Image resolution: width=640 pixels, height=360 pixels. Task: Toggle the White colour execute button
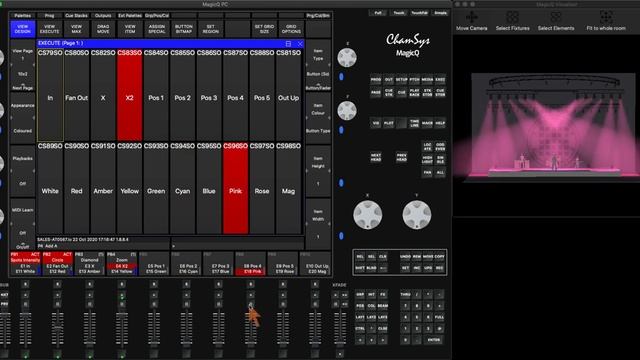[x=50, y=188]
